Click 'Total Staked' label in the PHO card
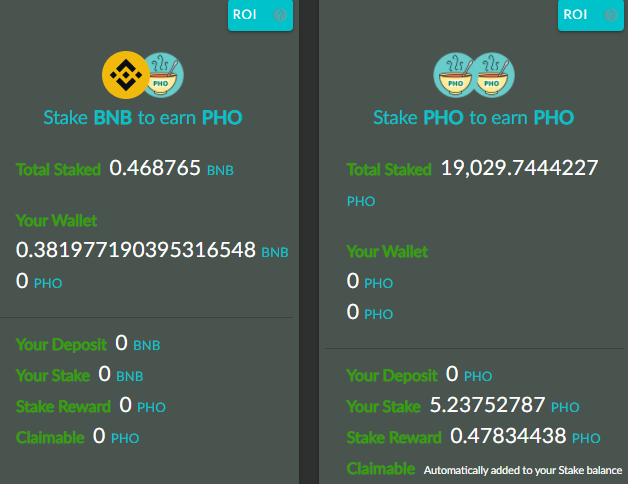 [389, 169]
